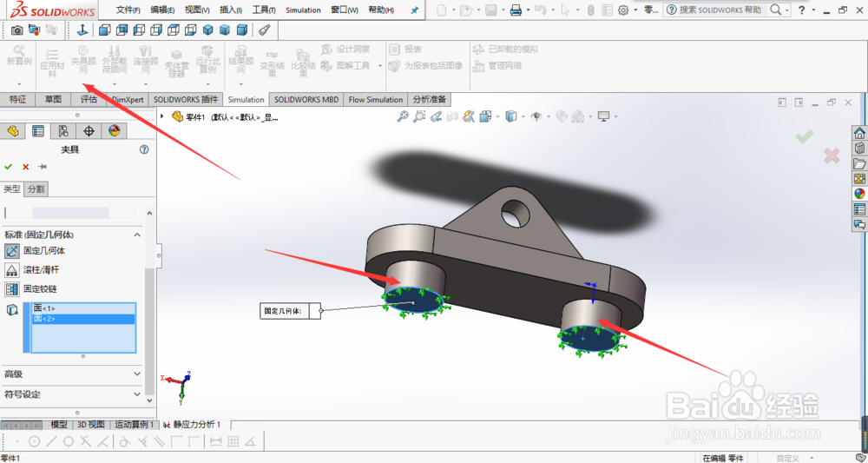Image resolution: width=868 pixels, height=463 pixels.
Task: Open the 视图(V) menu
Action: coord(197,10)
